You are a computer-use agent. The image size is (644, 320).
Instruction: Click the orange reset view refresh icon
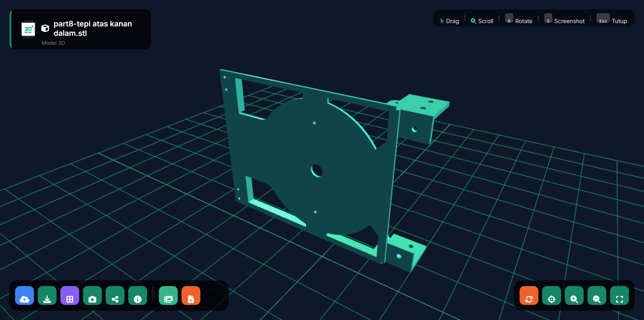pyautogui.click(x=529, y=295)
